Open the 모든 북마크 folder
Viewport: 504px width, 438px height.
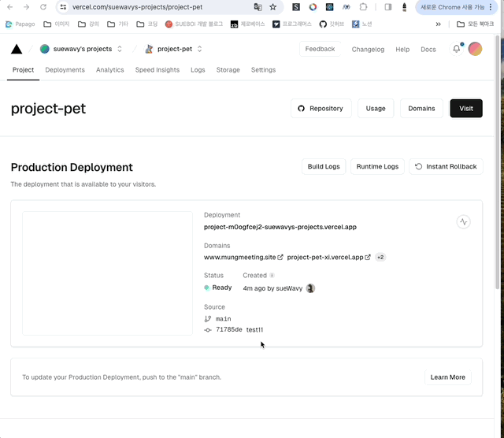475,24
